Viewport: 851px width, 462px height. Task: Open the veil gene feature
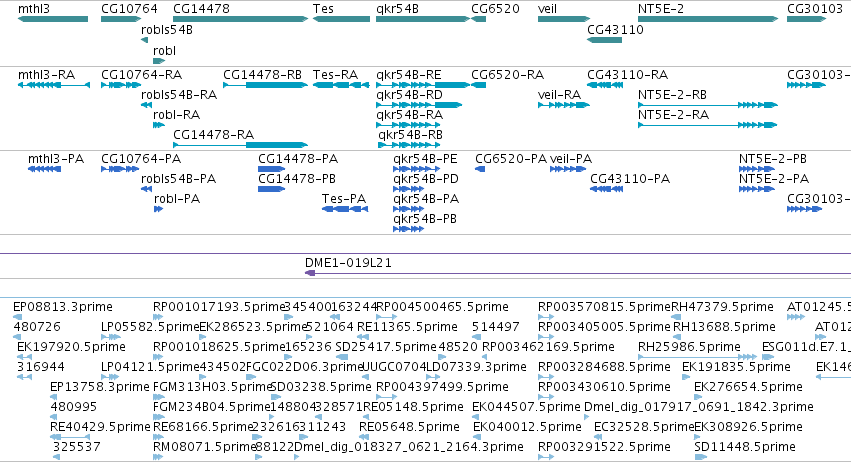[563, 19]
